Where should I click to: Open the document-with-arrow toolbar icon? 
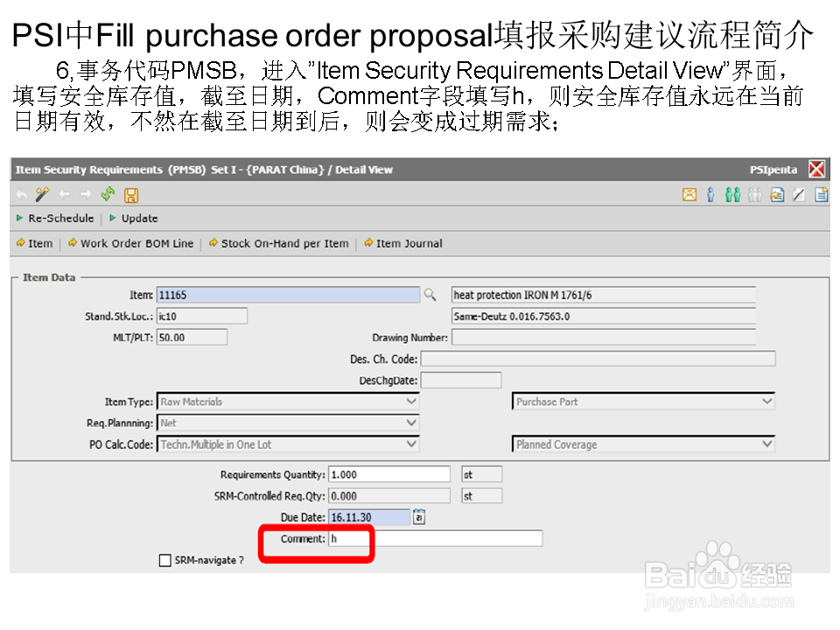point(776,195)
